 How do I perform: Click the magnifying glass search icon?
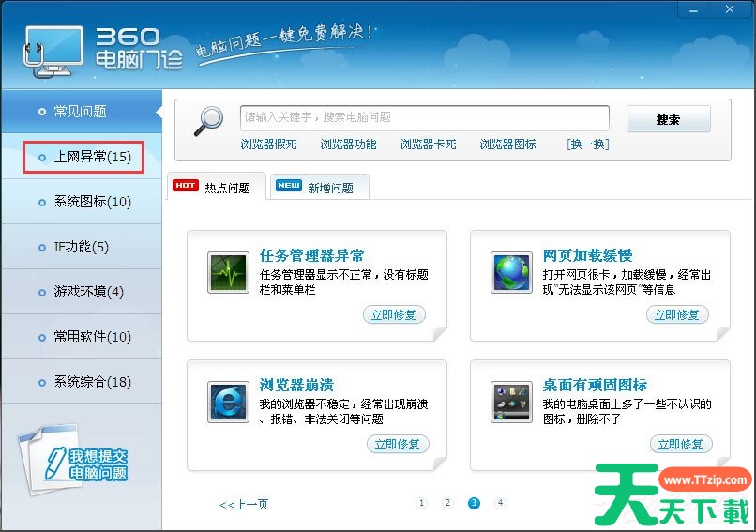point(209,121)
